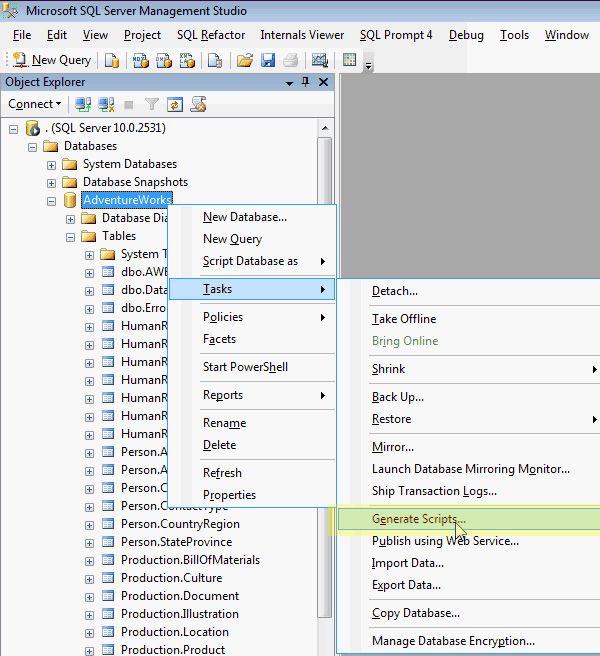Click the Connect Object Explorer icon
The image size is (600, 656).
click(83, 104)
